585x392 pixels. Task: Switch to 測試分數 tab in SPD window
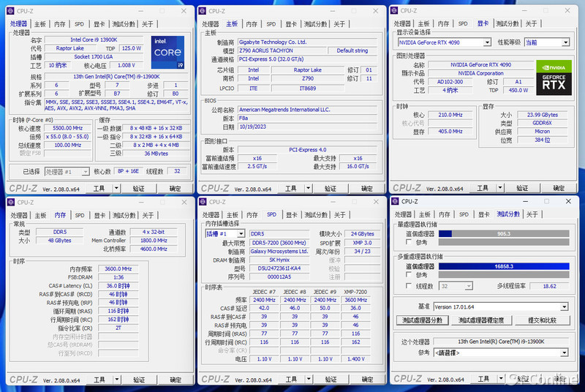316,215
